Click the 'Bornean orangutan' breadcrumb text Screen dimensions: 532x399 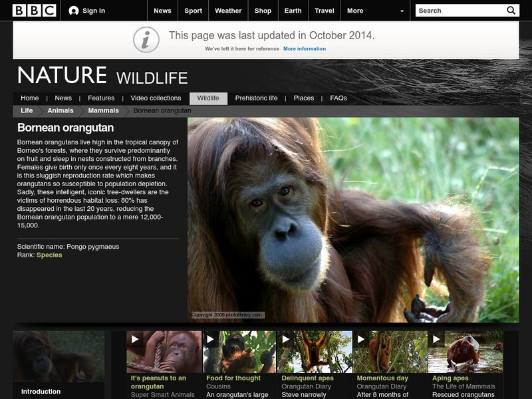pyautogui.click(x=162, y=110)
